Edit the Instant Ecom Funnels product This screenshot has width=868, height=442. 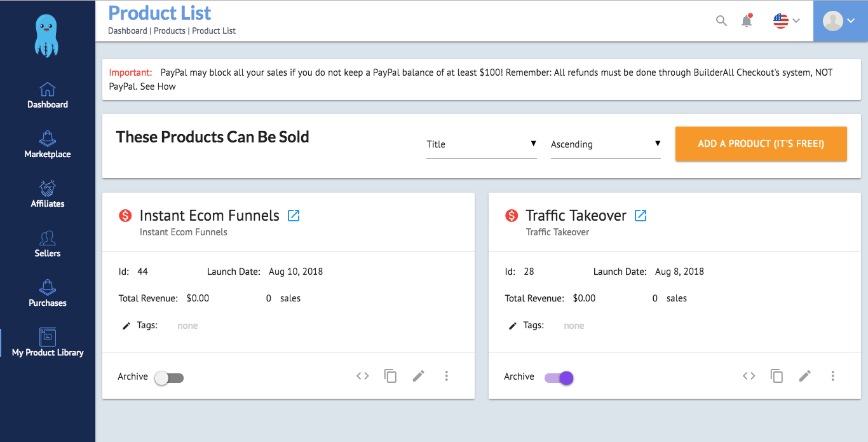pos(418,376)
